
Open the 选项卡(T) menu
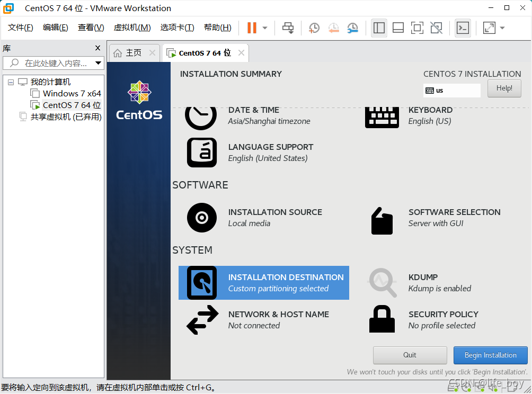click(x=177, y=28)
